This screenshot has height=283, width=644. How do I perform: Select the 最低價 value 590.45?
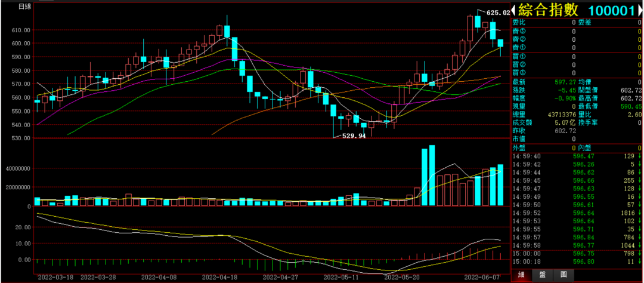(x=631, y=106)
